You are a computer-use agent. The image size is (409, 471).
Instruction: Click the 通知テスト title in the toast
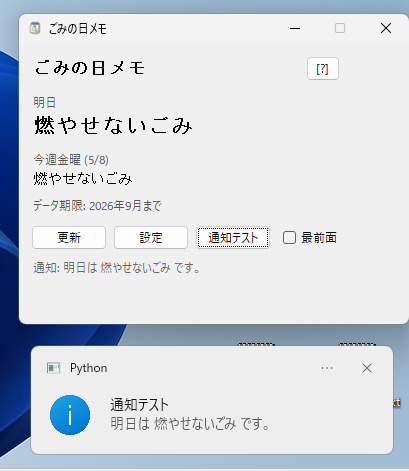pyautogui.click(x=139, y=405)
